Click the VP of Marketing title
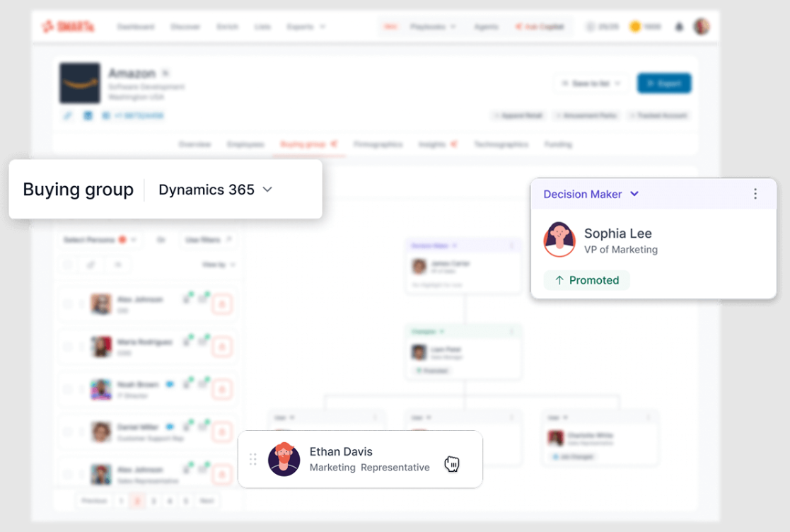 tap(621, 249)
